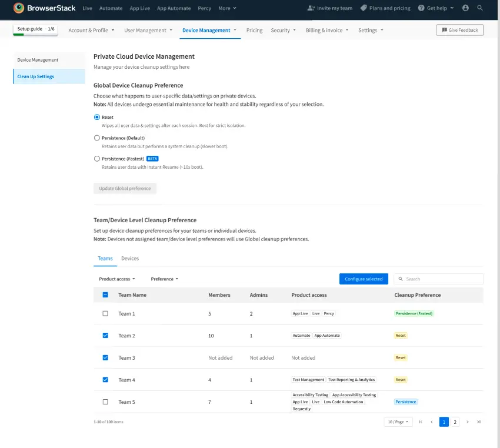500x448 pixels.
Task: Click the Configure selected button
Action: tap(364, 279)
